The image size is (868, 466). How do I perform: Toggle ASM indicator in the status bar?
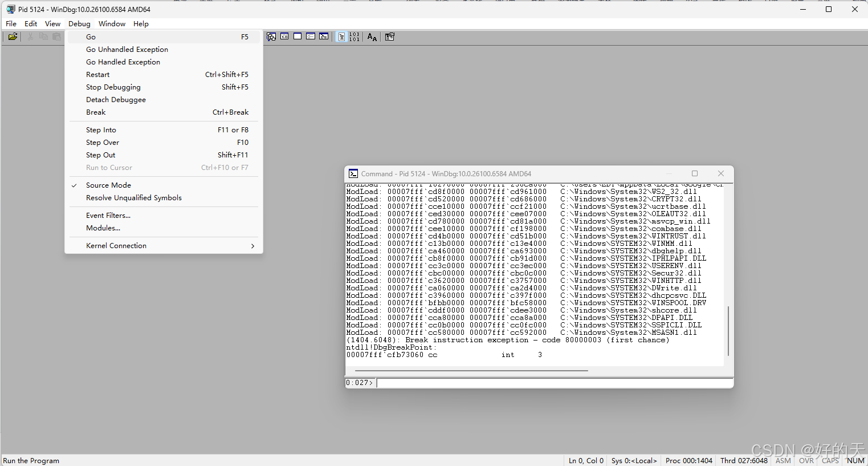783,460
